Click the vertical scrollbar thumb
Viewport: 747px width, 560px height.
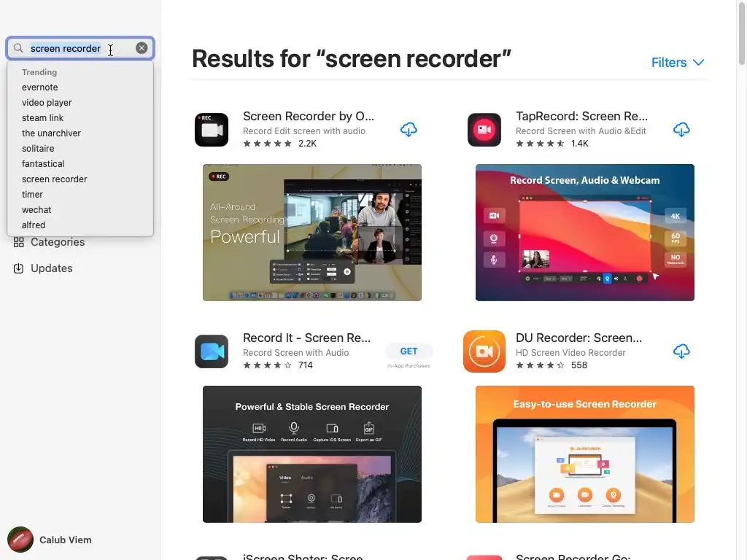(742, 32)
